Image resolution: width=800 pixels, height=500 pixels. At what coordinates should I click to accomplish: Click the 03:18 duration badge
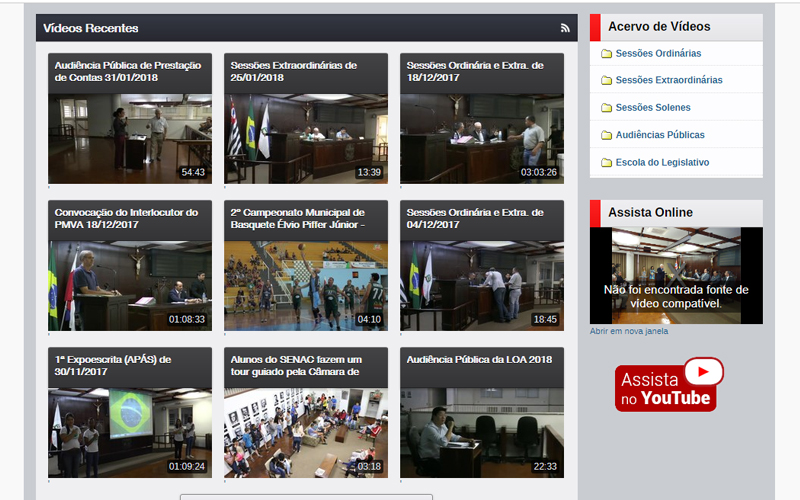point(369,466)
